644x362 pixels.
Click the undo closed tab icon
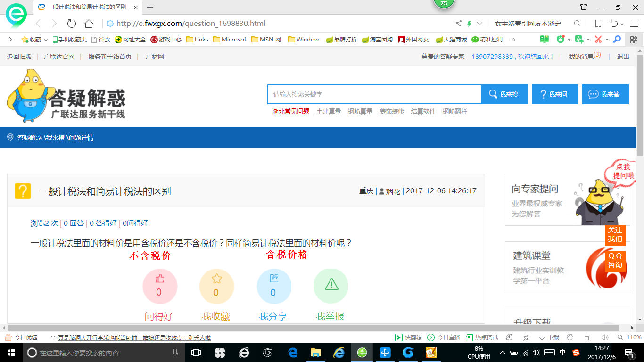pyautogui.click(x=614, y=24)
